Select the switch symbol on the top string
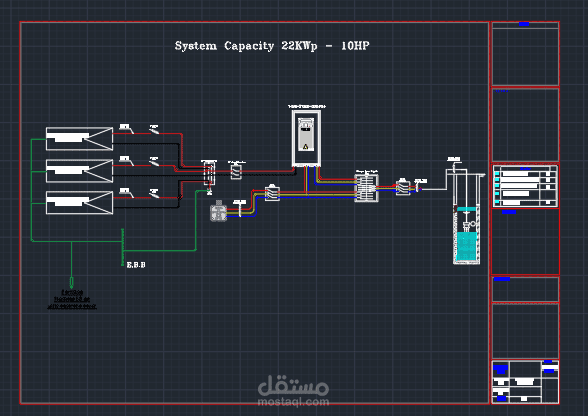The height and width of the screenshot is (416, 588). (x=154, y=129)
